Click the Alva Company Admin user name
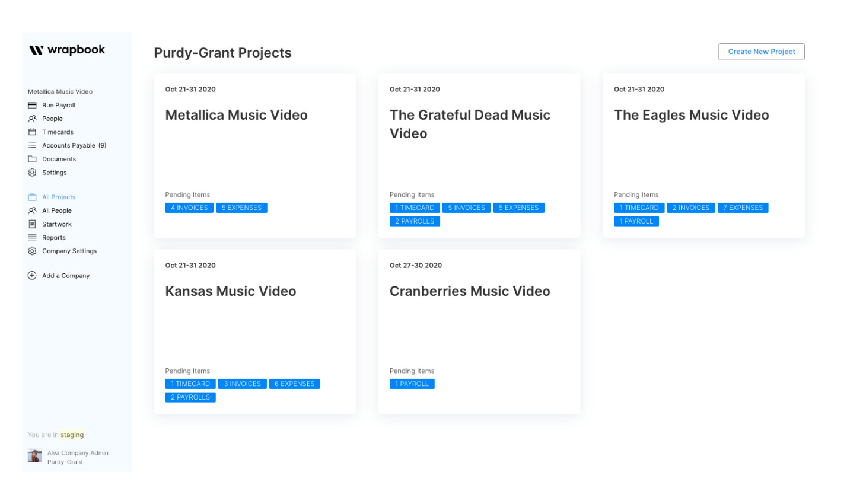The width and height of the screenshot is (847, 504). click(78, 453)
